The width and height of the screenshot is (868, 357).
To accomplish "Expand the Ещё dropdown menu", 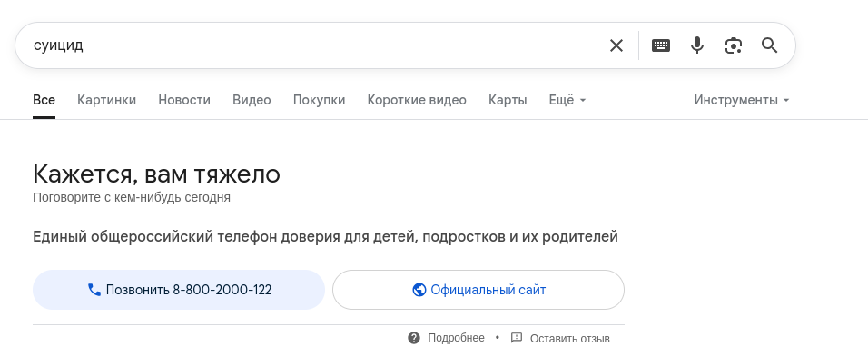I will (x=567, y=100).
